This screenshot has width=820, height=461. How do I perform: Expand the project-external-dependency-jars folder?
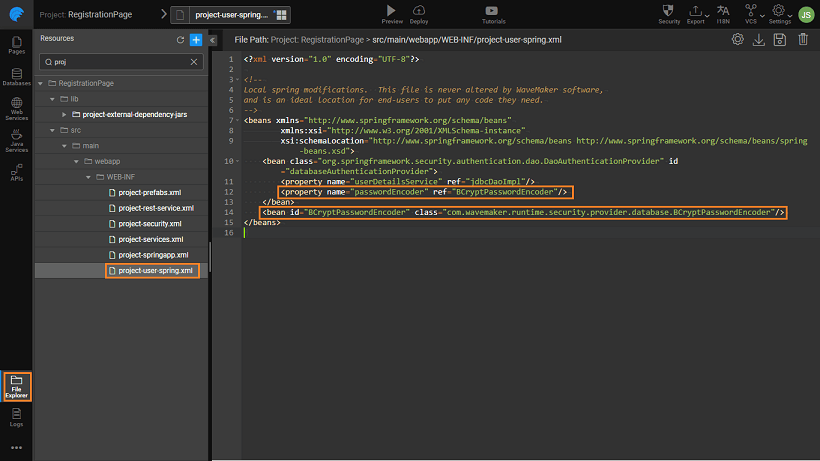(x=64, y=114)
